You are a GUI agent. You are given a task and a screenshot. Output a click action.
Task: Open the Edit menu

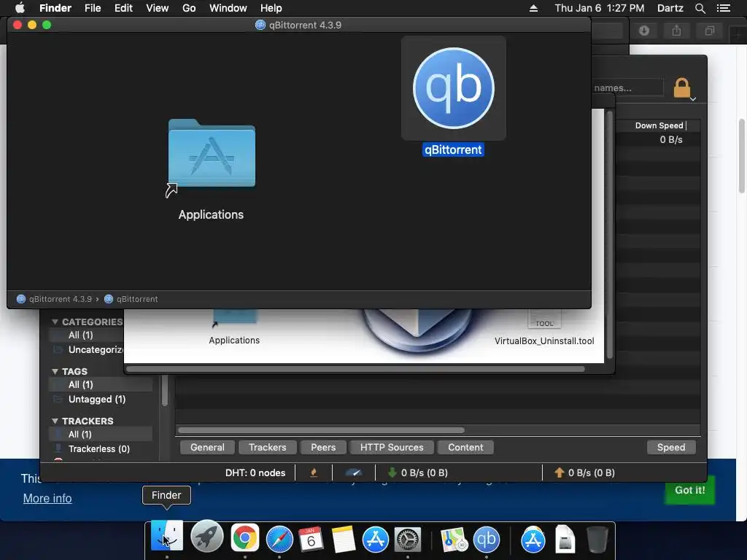click(x=123, y=8)
